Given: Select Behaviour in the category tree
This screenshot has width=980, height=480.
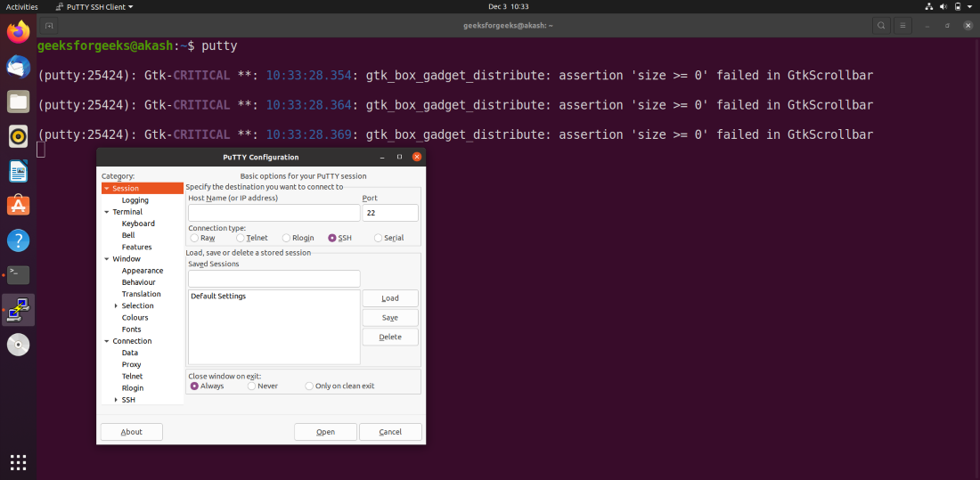Looking at the screenshot, I should [139, 282].
